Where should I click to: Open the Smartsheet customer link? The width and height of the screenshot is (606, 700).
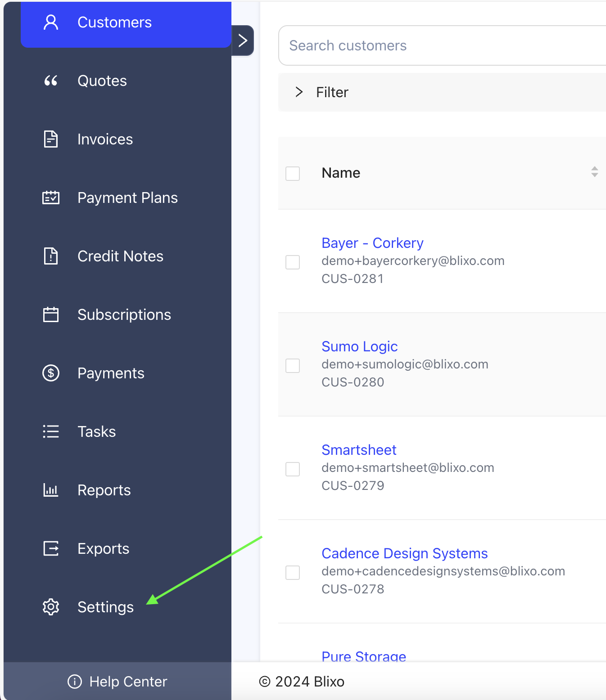(x=359, y=450)
